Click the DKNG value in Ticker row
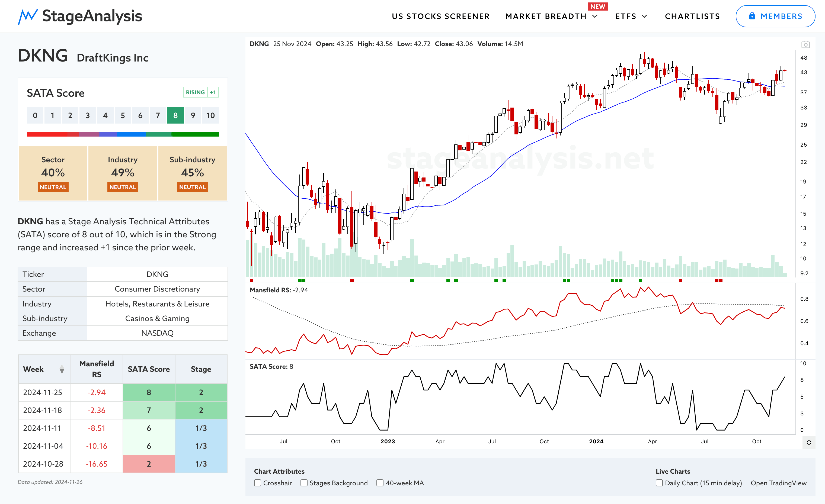Screen dimensions: 825x504 [157, 274]
